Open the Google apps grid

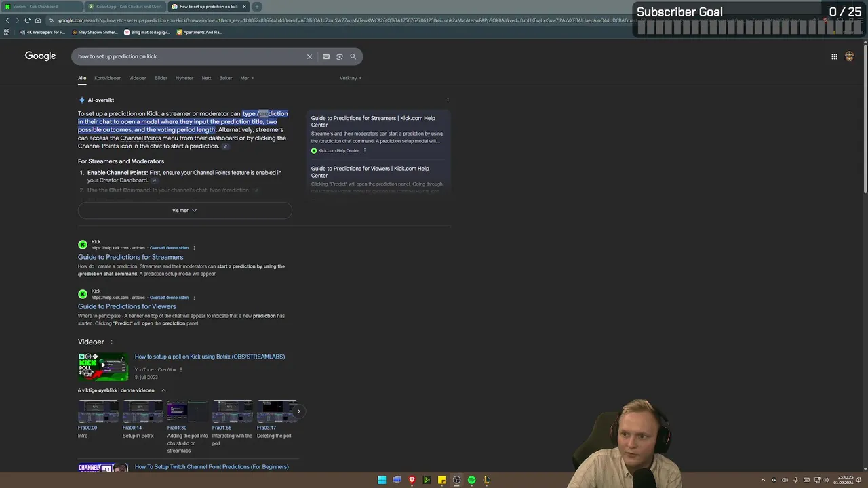click(834, 56)
